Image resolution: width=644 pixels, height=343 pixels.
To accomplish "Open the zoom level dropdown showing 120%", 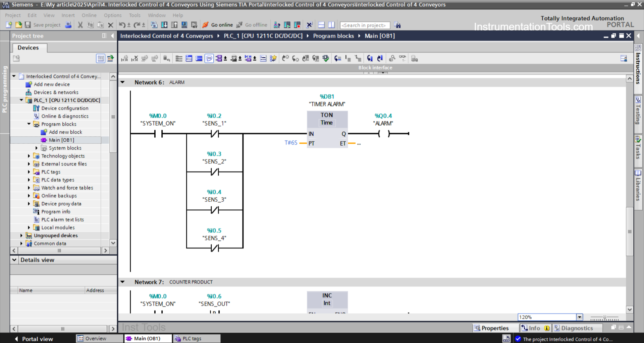I will 579,317.
